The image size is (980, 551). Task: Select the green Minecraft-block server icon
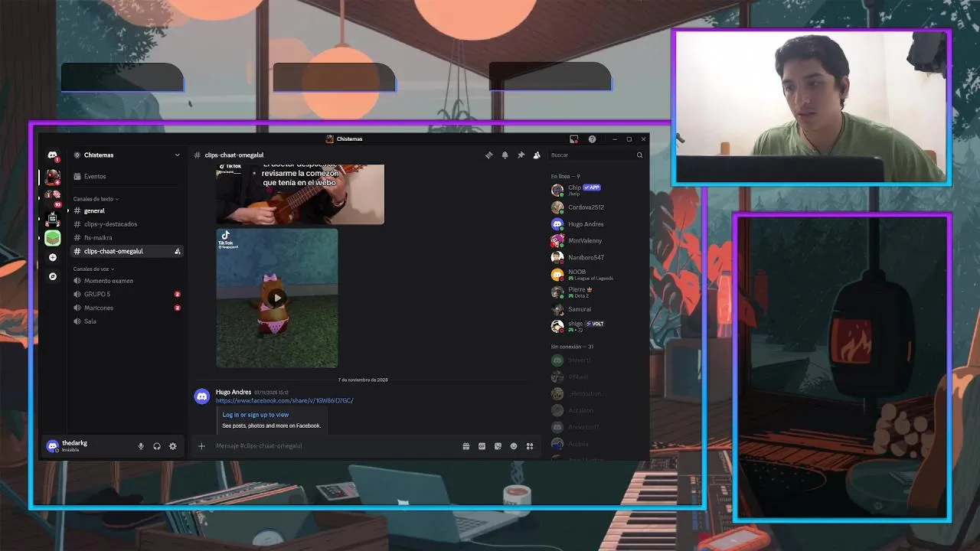point(52,238)
